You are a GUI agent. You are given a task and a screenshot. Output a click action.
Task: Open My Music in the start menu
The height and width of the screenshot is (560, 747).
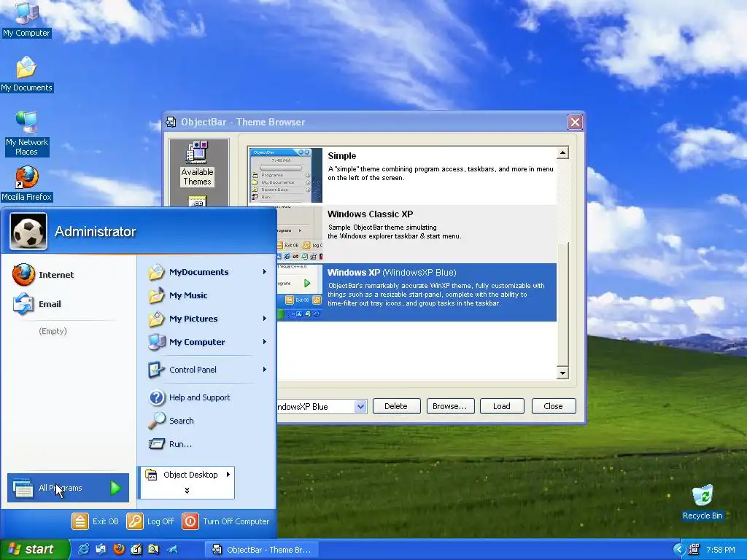tap(207, 295)
